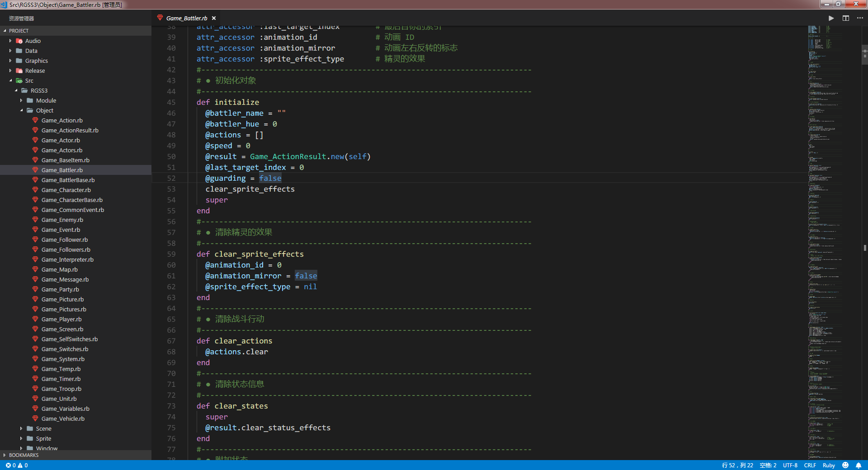Open the feedback smiley icon
Image resolution: width=868 pixels, height=470 pixels.
(845, 465)
